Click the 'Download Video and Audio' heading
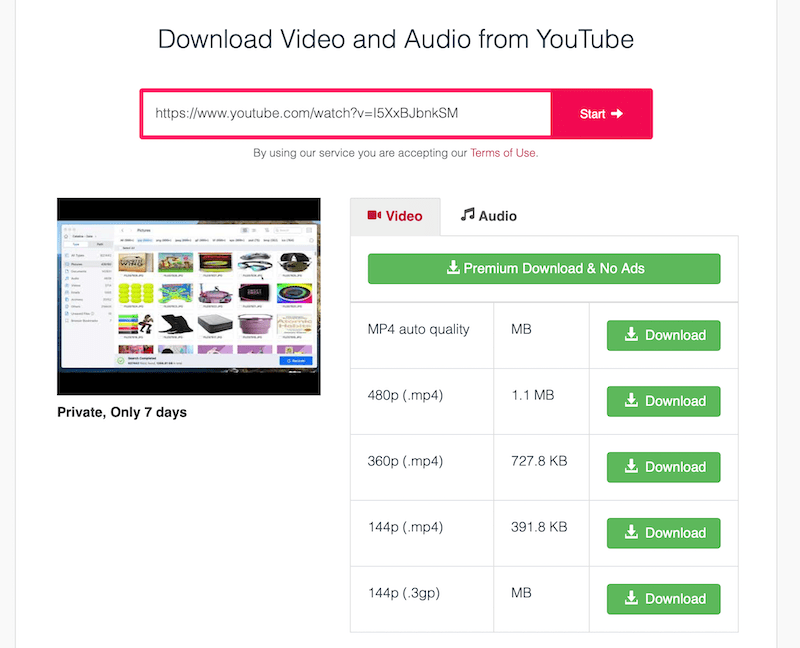The width and height of the screenshot is (800, 648). point(396,40)
